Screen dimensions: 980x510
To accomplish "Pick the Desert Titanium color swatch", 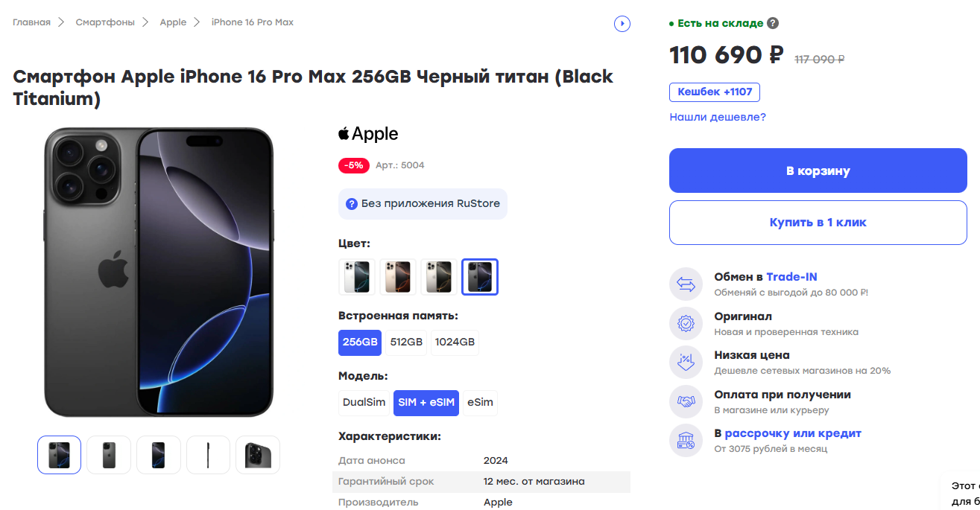I will coord(398,277).
